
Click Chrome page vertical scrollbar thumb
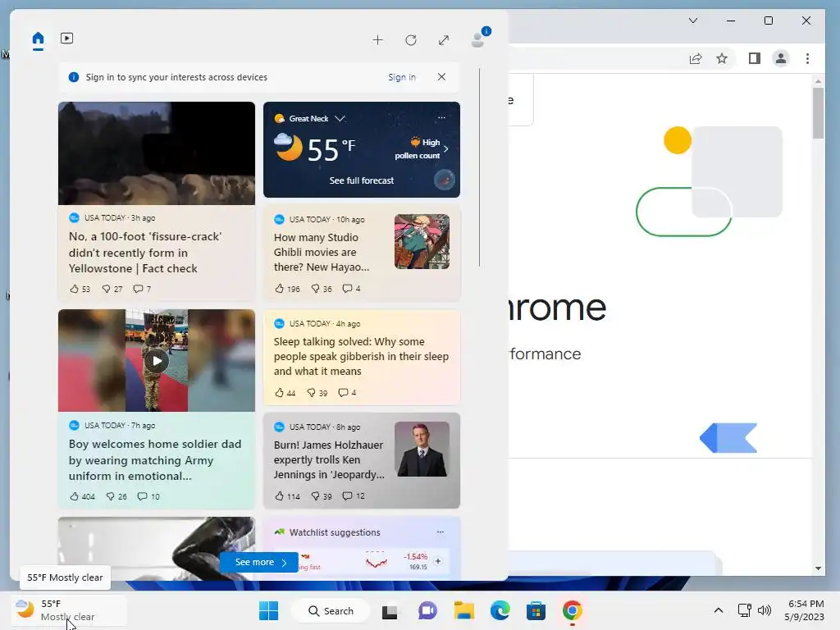tap(818, 113)
